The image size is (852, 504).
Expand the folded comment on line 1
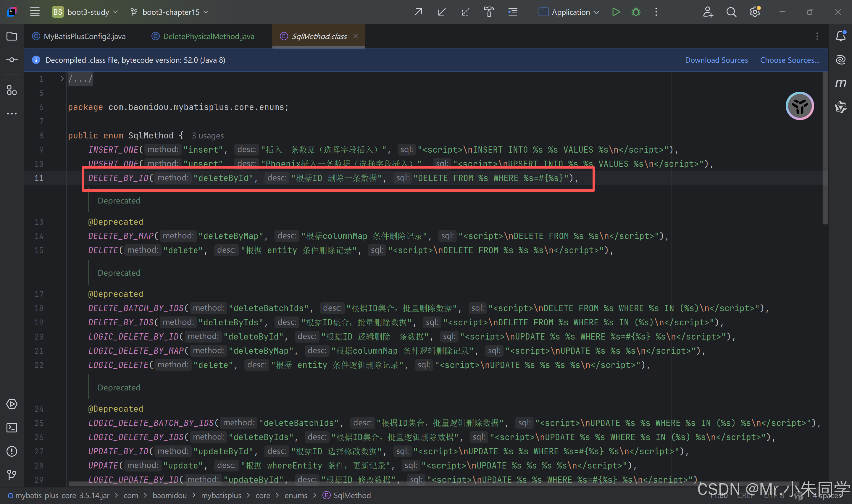(x=62, y=79)
